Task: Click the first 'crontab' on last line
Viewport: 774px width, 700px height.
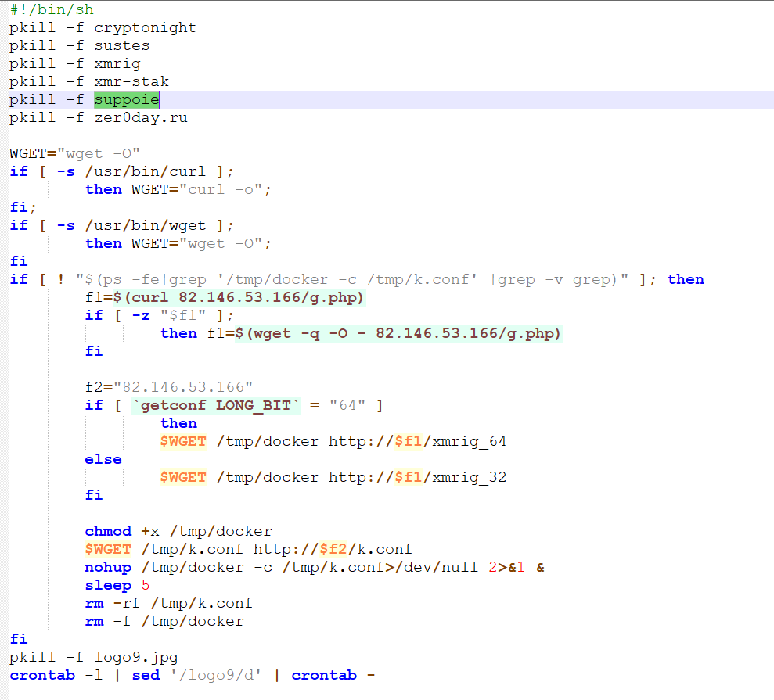Action: click(x=42, y=675)
